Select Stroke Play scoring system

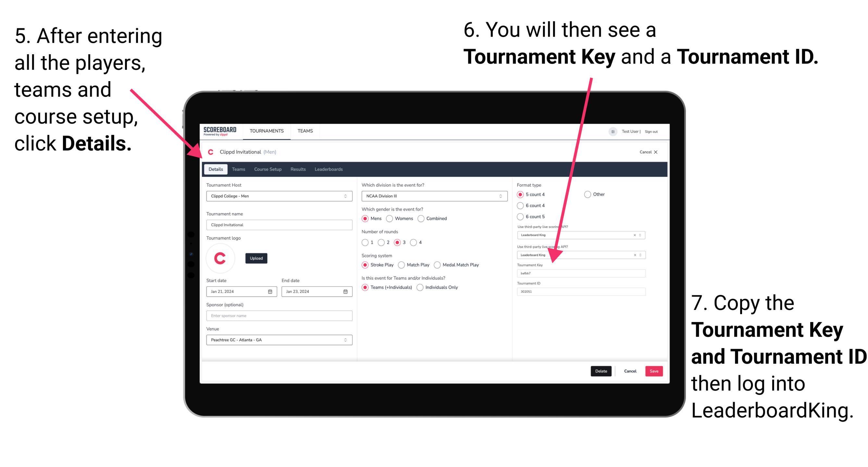[366, 264]
